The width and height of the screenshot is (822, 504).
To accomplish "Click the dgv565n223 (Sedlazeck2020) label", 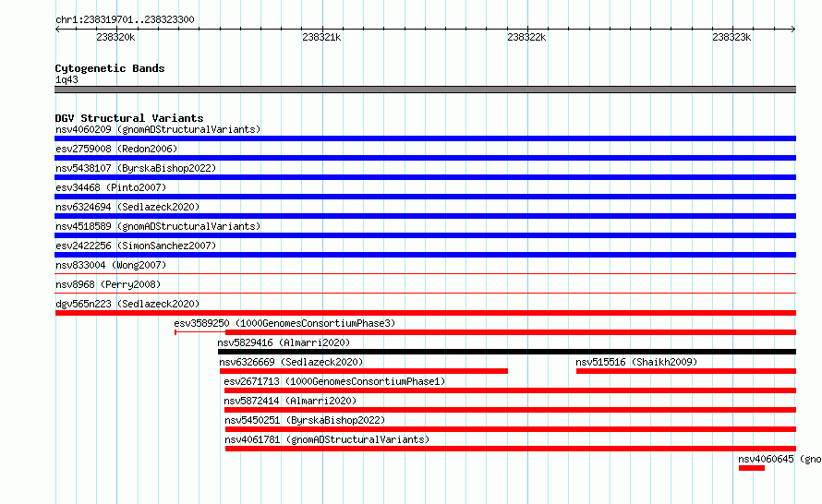I will [x=127, y=304].
